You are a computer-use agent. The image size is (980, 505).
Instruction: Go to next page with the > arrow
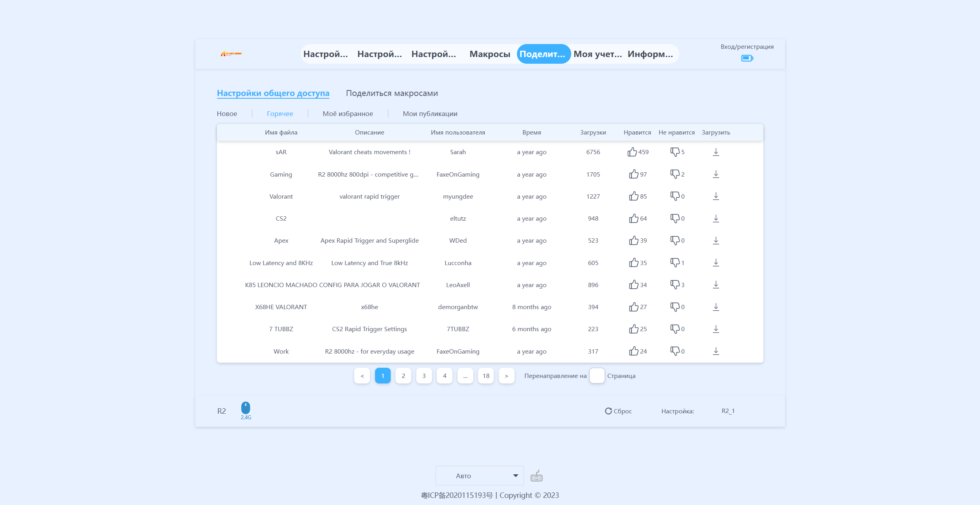(x=506, y=376)
